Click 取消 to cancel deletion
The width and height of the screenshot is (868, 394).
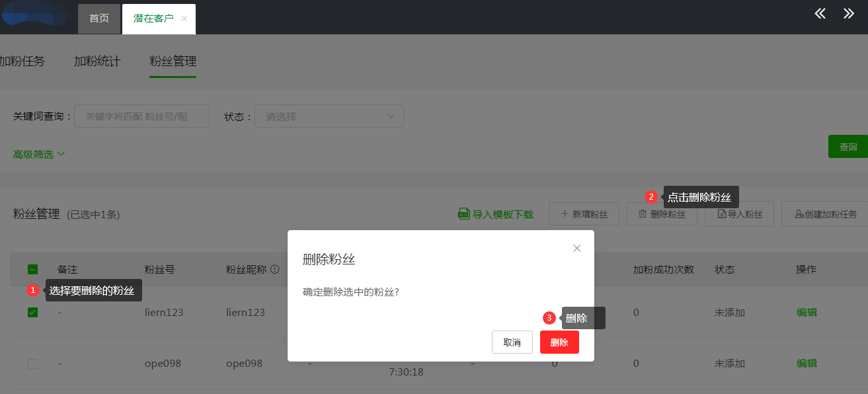[x=512, y=342]
